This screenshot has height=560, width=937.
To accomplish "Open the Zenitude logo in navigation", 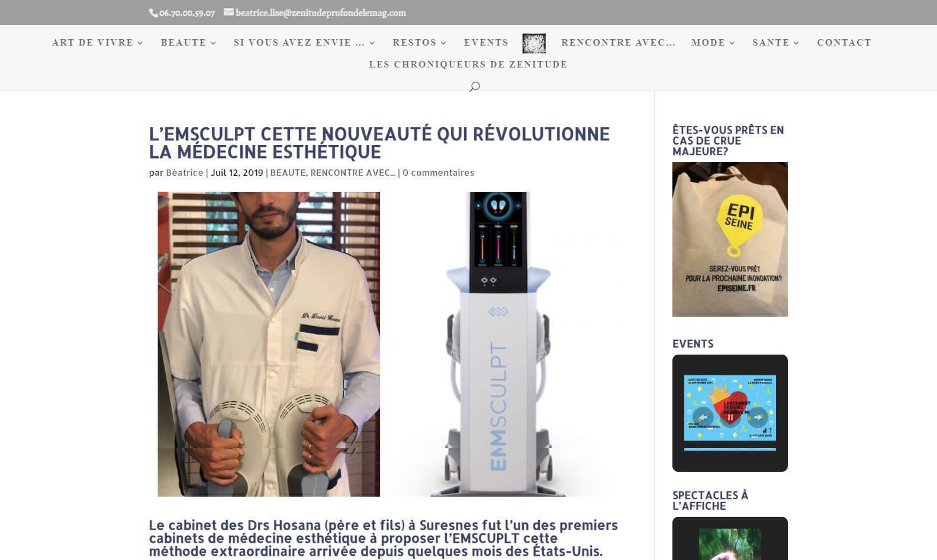I will tap(534, 43).
